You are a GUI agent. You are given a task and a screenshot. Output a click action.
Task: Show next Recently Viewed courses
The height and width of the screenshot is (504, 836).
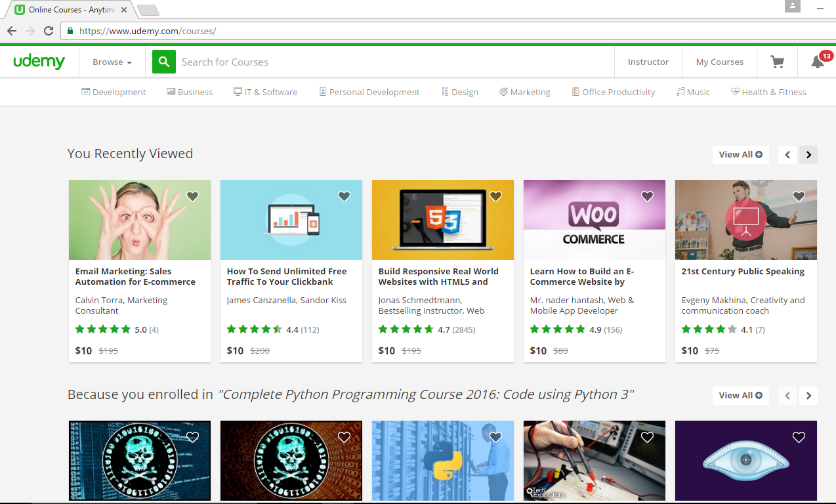point(808,155)
